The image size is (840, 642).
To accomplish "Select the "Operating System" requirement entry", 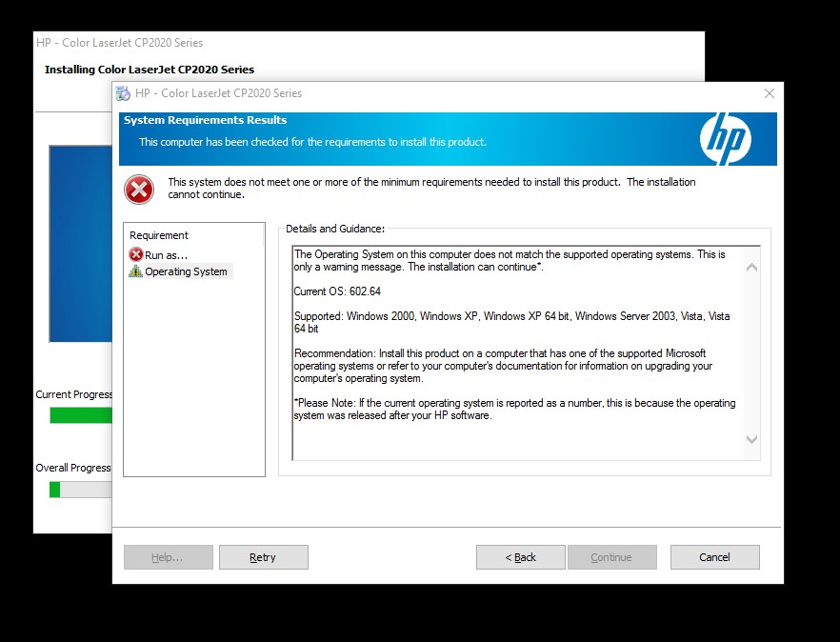I will click(186, 271).
